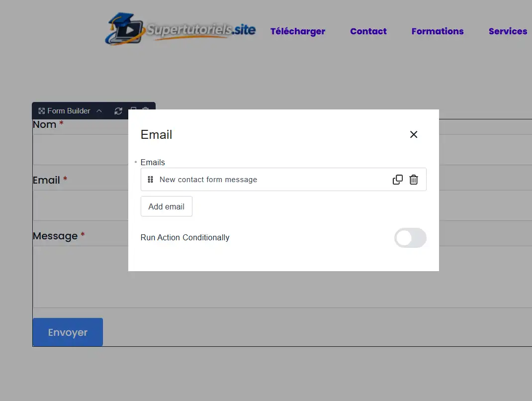The image size is (532, 401).
Task: Open the Contact menu item
Action: pos(368,31)
